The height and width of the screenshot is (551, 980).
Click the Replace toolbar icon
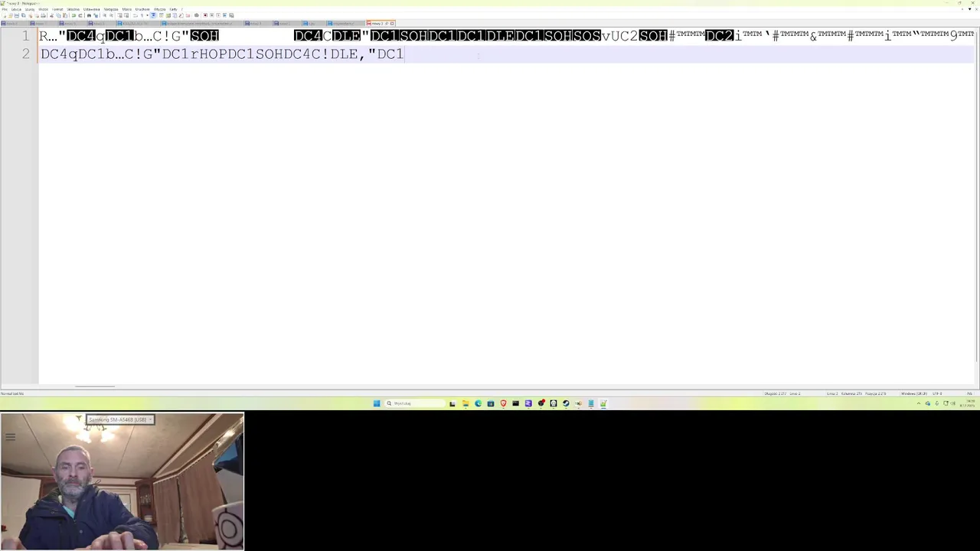coord(96,15)
